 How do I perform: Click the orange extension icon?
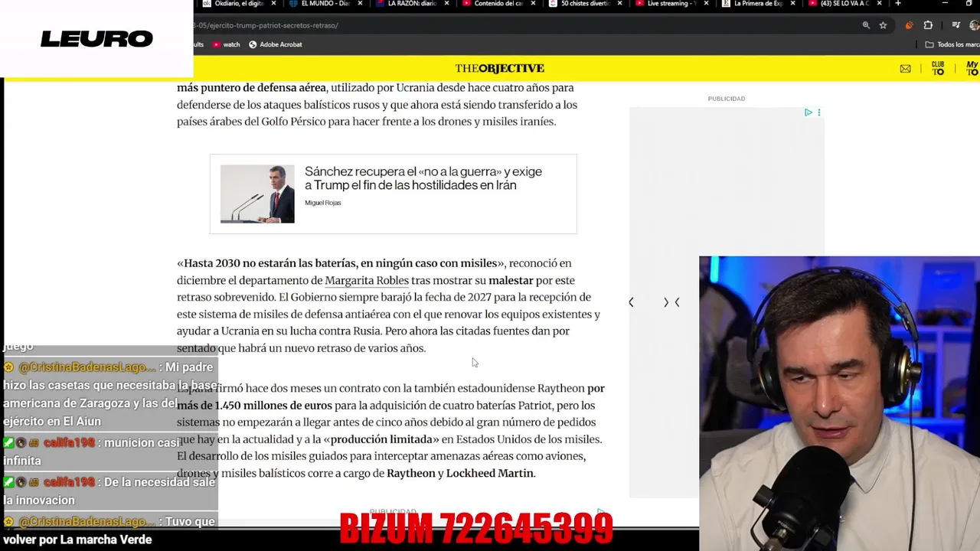coord(909,25)
